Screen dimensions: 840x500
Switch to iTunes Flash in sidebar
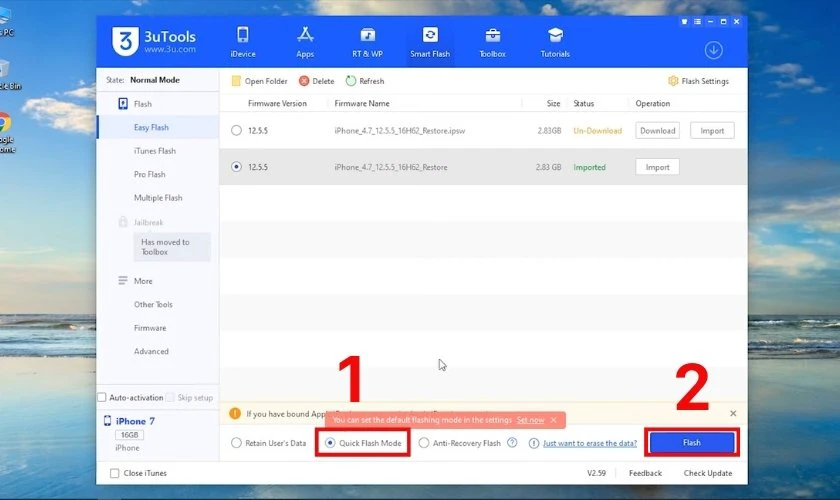tap(154, 151)
